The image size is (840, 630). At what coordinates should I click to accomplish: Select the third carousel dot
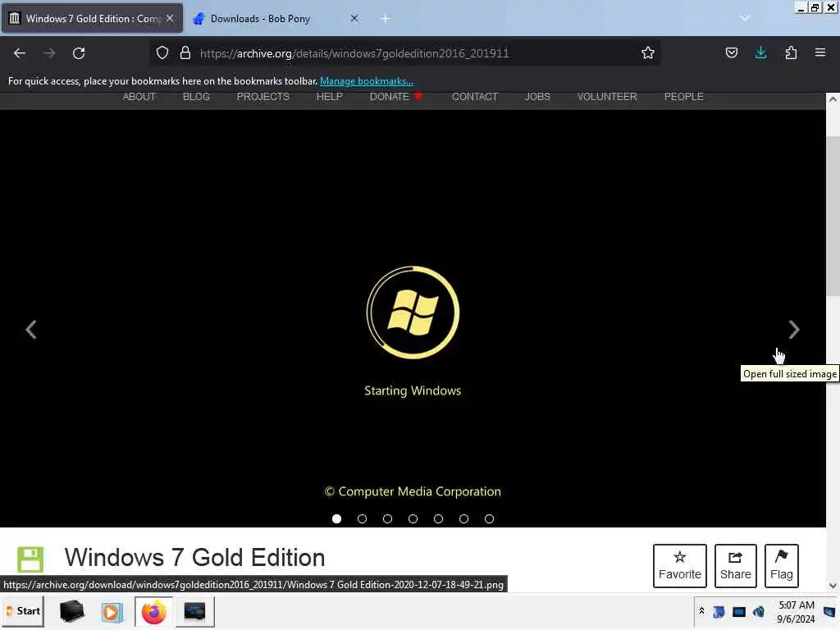[387, 518]
